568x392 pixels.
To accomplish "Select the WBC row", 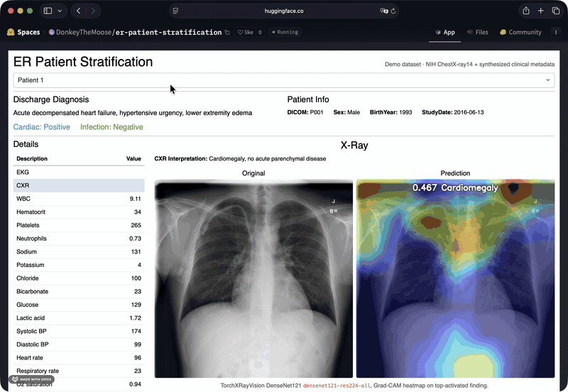I will click(79, 199).
